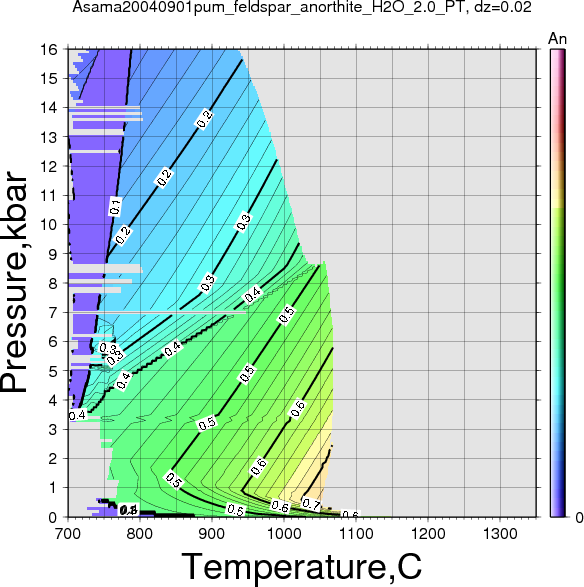The width and height of the screenshot is (584, 587).
Task: Click the 1300 tick label on the temperature axis
Action: pyautogui.click(x=500, y=533)
